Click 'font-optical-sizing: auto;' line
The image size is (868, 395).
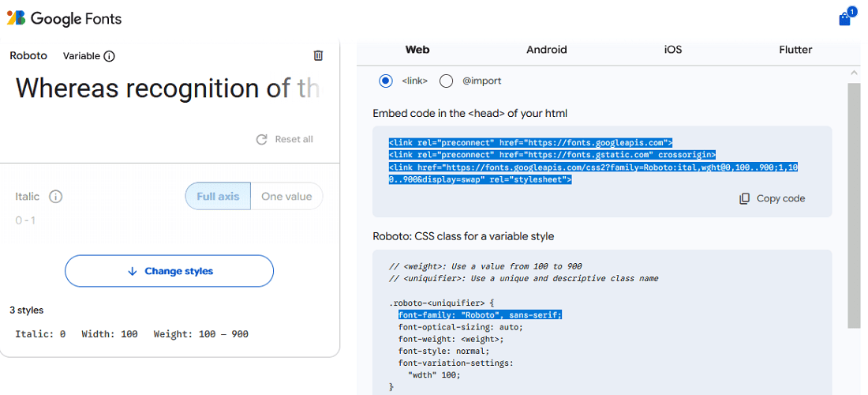coord(460,327)
